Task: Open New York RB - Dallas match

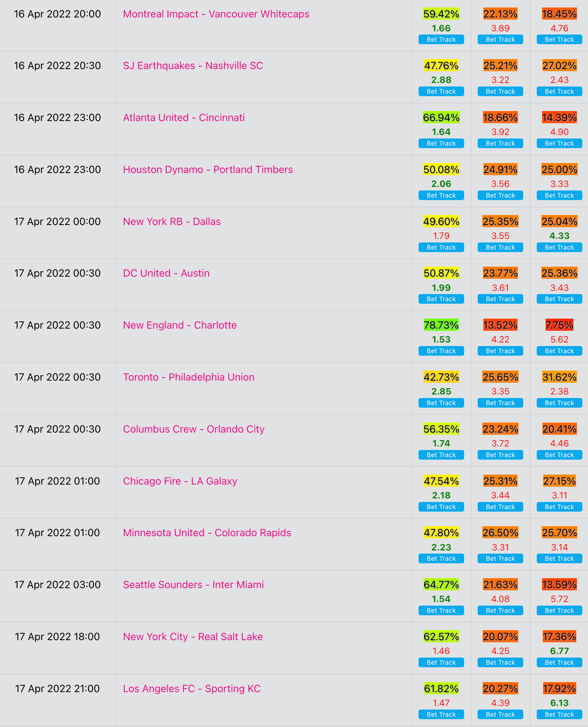Action: [172, 222]
